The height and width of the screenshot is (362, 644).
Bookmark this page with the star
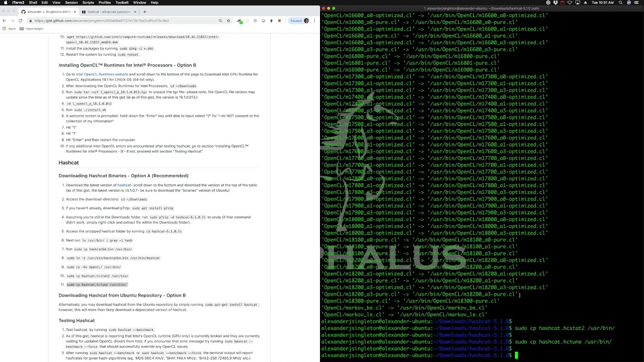228,21
